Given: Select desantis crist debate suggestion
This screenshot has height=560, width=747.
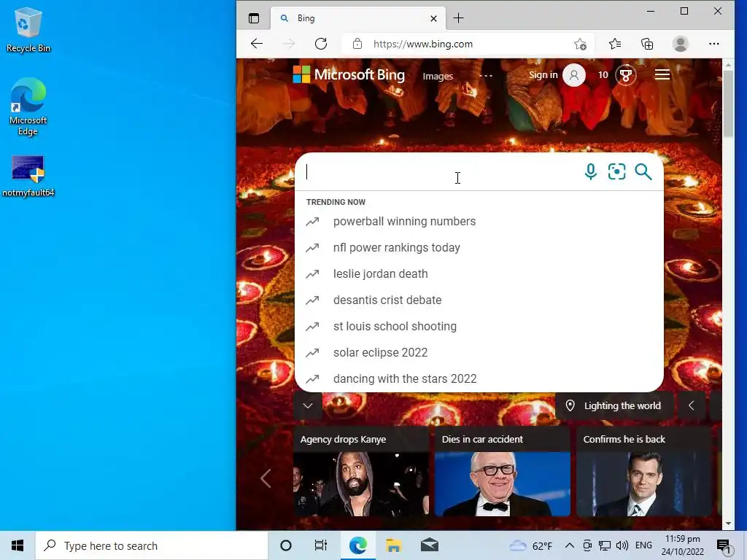Looking at the screenshot, I should point(479,300).
